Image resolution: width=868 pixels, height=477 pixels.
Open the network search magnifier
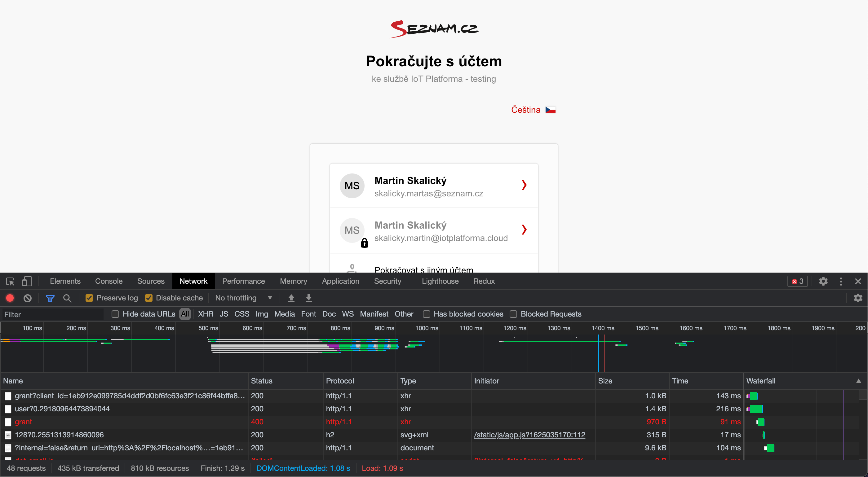pos(67,298)
